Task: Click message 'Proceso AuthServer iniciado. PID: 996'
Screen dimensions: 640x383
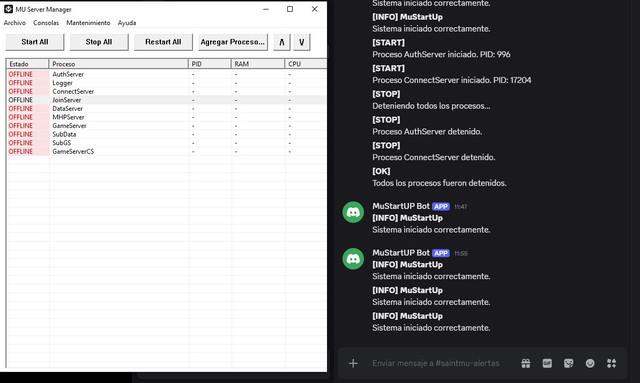Action: click(x=441, y=54)
